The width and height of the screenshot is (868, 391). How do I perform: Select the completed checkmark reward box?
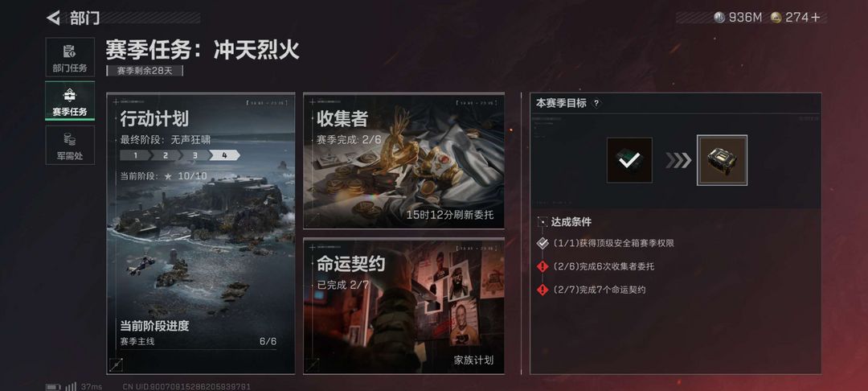coord(629,160)
